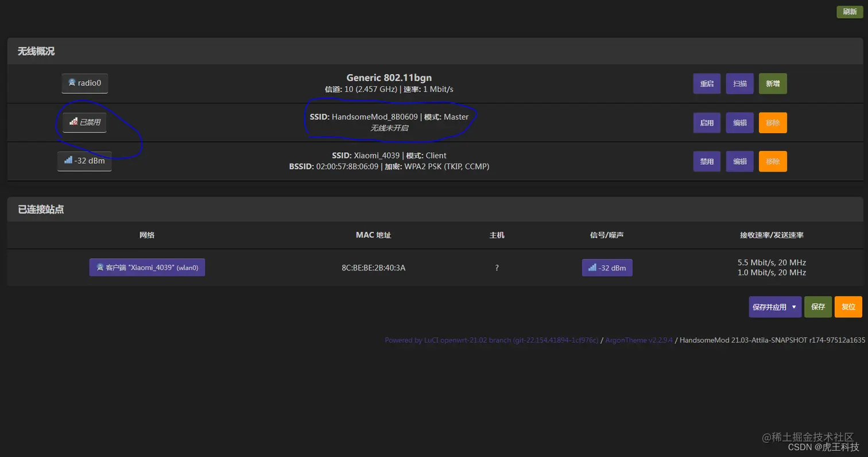Click the SSID: HandsomeMod_8B0609 text
Screen dimensions: 868x457
364,117
